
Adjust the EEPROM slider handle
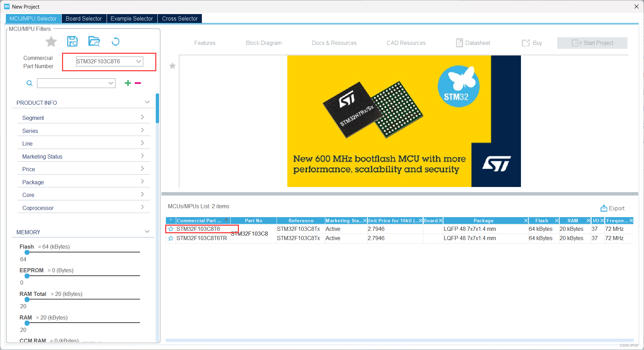pyautogui.click(x=27, y=276)
